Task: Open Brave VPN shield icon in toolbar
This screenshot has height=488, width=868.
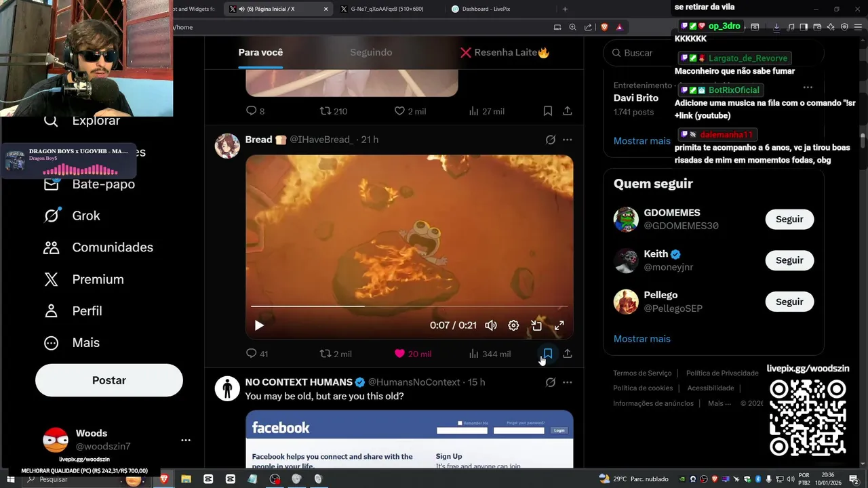Action: click(x=844, y=27)
